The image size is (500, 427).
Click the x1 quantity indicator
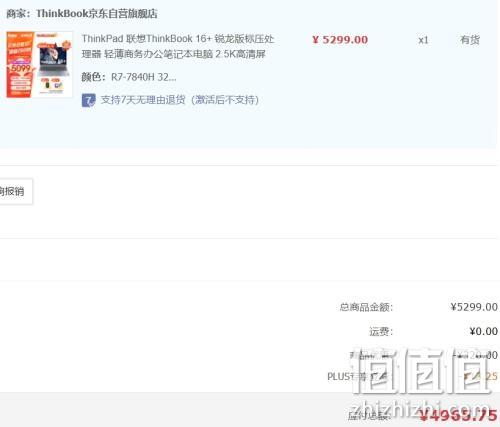click(423, 40)
